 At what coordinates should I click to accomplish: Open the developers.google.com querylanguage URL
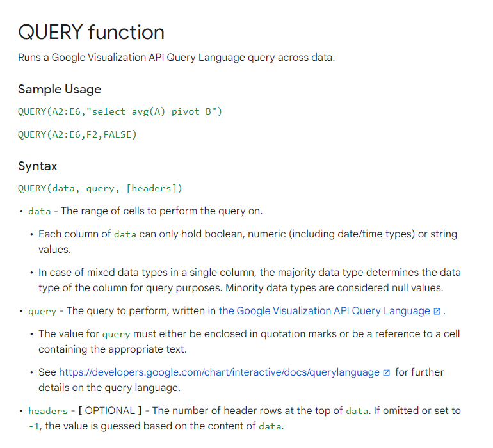pyautogui.click(x=219, y=372)
